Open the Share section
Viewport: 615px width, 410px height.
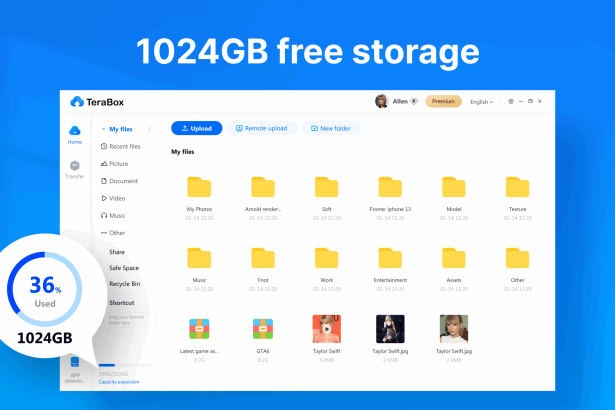(x=117, y=252)
